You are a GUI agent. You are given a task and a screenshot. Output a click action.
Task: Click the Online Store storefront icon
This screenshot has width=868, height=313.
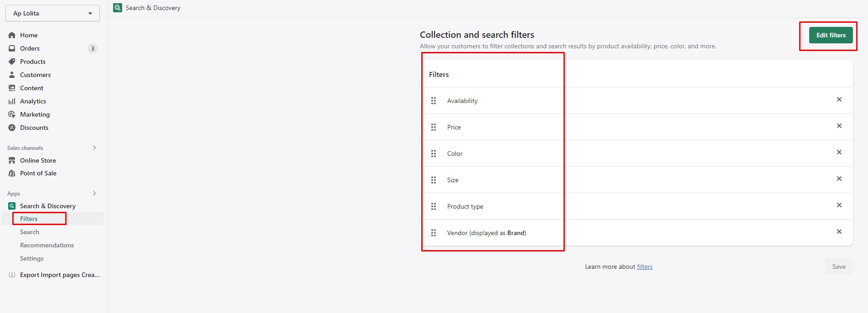pyautogui.click(x=12, y=160)
